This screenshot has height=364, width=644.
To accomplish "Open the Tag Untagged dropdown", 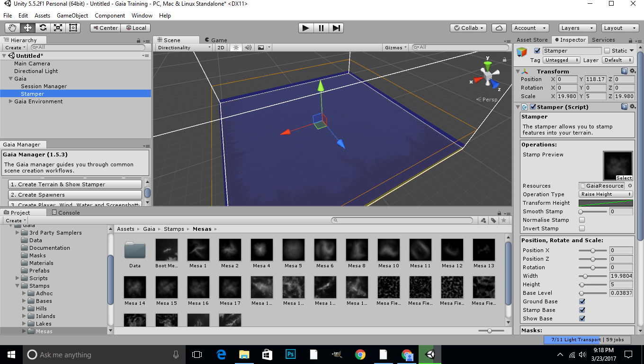I will tap(562, 60).
